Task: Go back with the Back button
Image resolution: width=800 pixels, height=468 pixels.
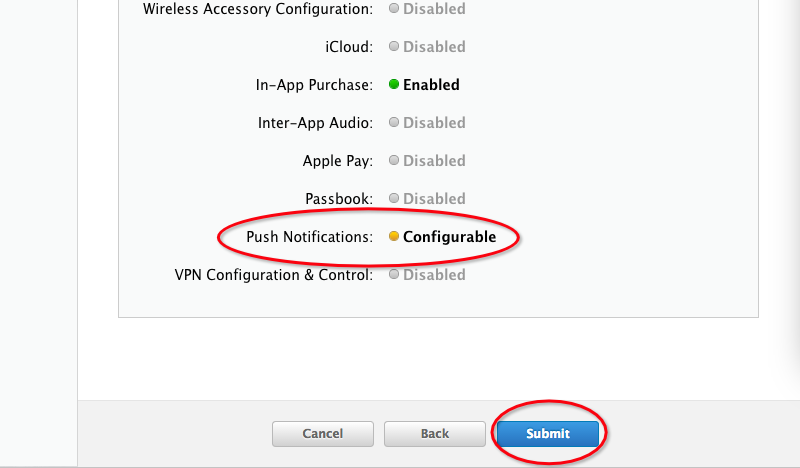Action: (x=435, y=434)
